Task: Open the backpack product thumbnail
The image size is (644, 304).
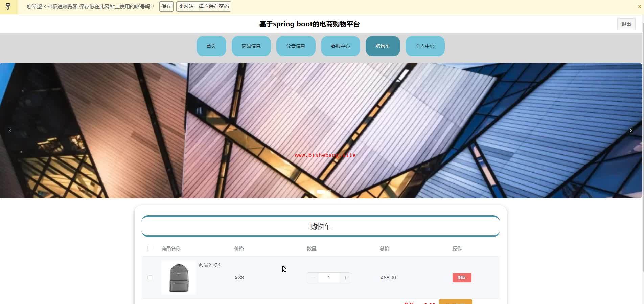Action: (x=179, y=278)
